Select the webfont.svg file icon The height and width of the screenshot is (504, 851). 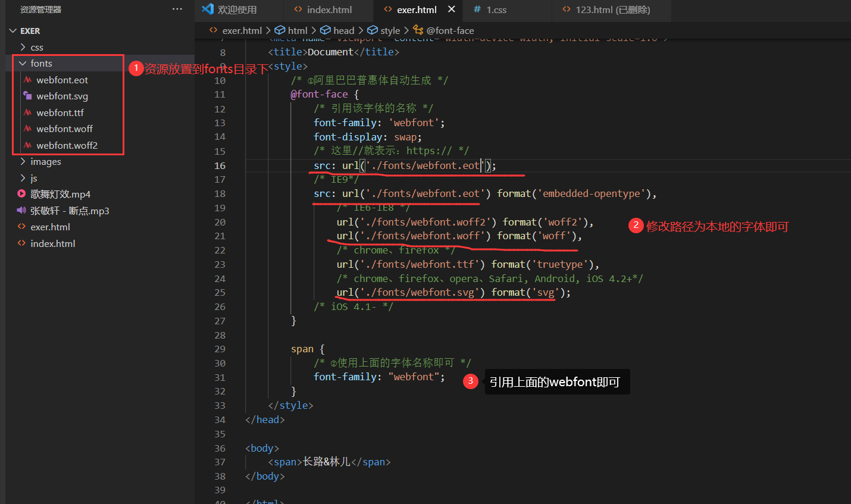[27, 96]
